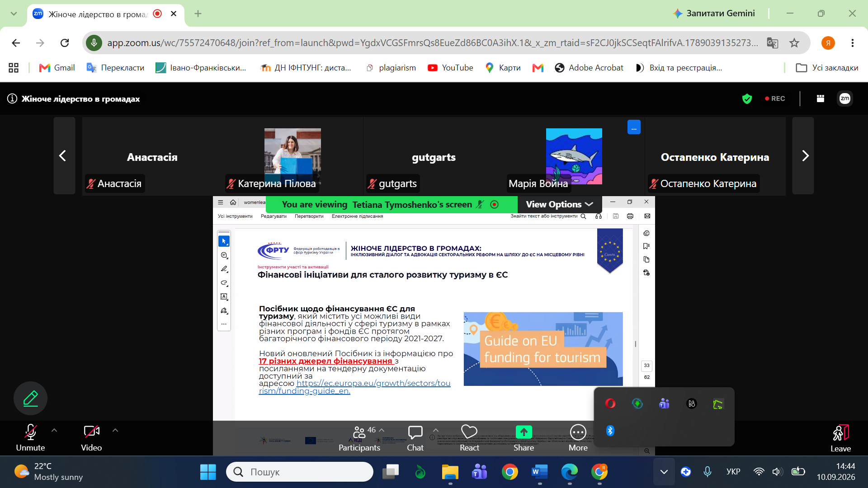Open the Chrome three-dot menu
868x488 pixels.
click(852, 43)
